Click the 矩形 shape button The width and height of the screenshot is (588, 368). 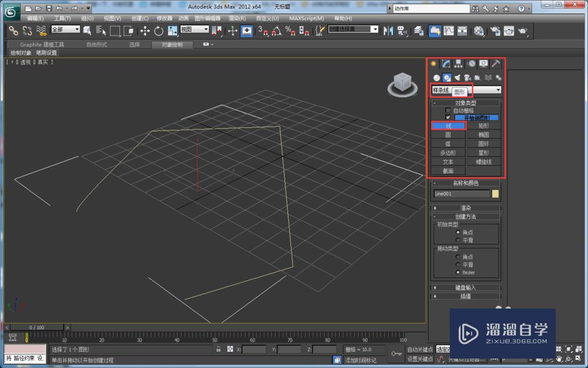(483, 125)
